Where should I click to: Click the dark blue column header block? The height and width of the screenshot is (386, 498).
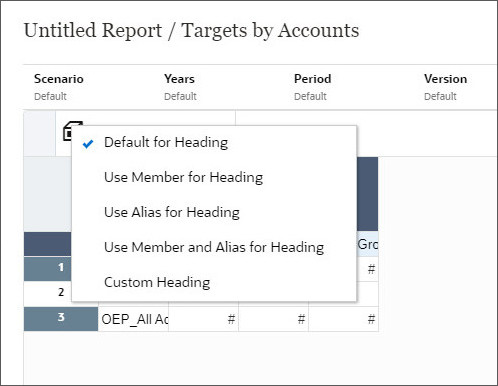pos(367,194)
